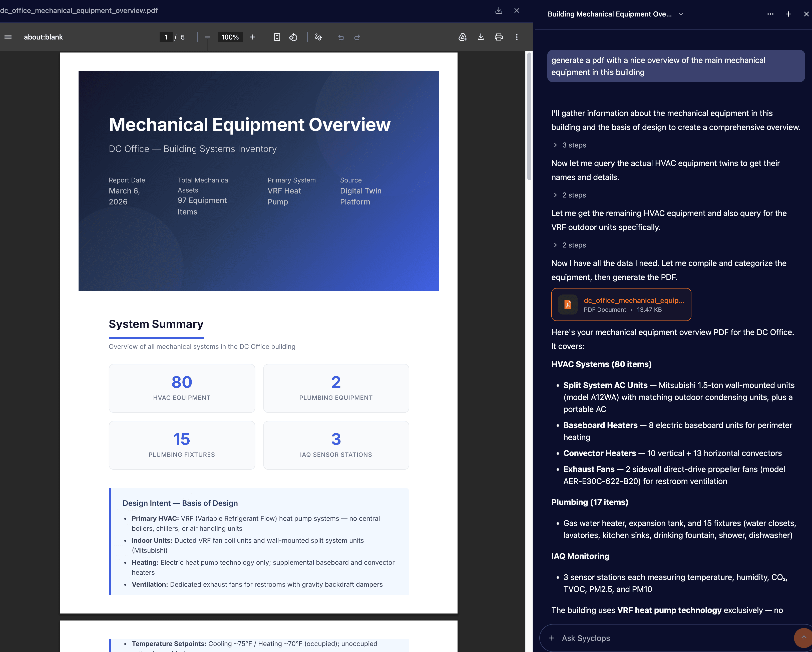Add attachment with plus in chat input
This screenshot has height=652, width=812.
(552, 638)
